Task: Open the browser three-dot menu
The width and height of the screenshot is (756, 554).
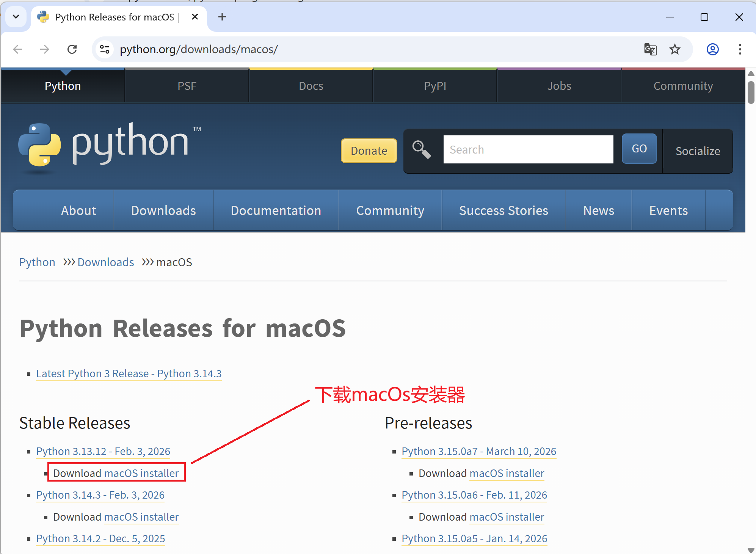Action: 740,49
